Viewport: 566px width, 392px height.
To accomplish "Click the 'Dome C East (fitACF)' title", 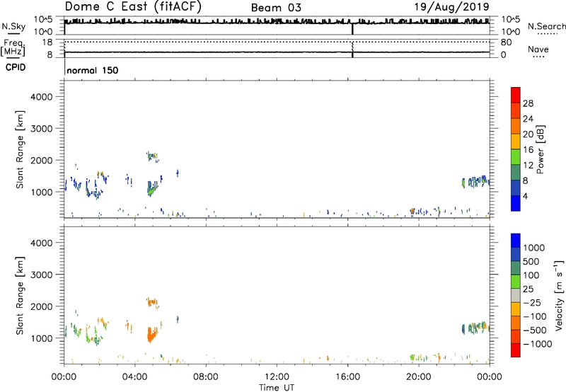I will [133, 6].
